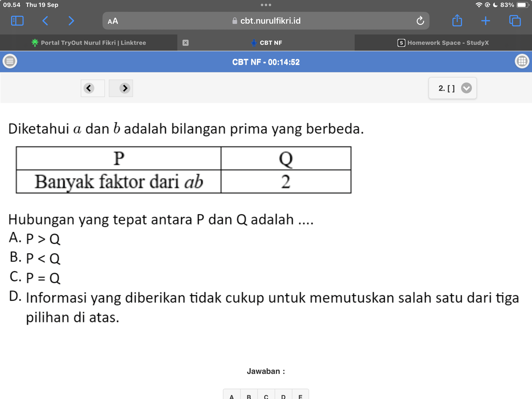
Task: Expand the question number 2 dropdown
Action: [453, 88]
